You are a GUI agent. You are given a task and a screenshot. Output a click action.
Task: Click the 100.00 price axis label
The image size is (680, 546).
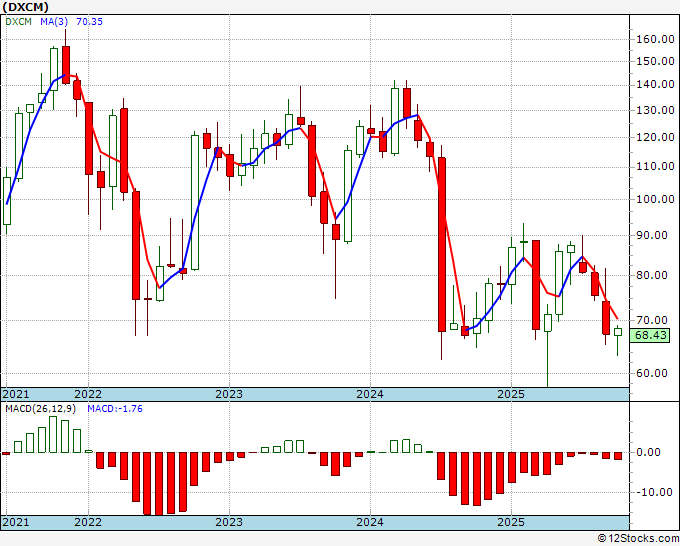pyautogui.click(x=655, y=199)
